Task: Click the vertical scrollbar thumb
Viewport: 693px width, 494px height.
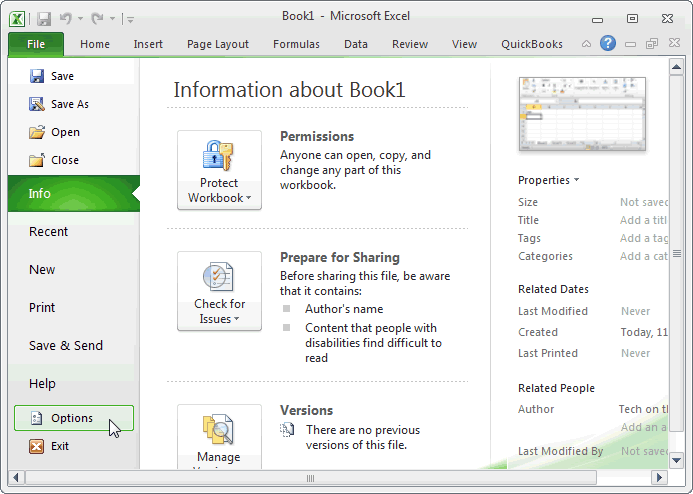Action: tap(676, 253)
